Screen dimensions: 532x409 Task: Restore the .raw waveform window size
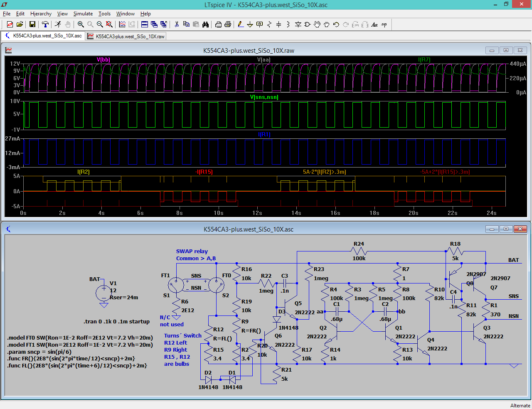click(x=506, y=50)
